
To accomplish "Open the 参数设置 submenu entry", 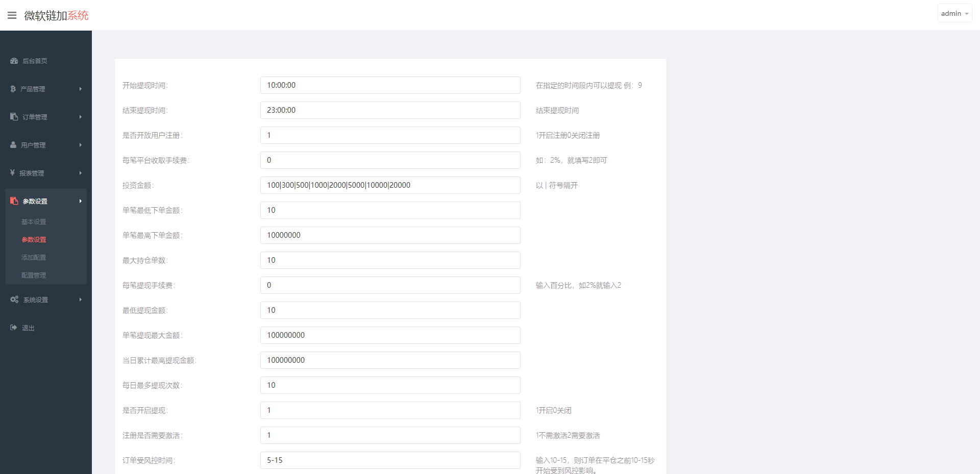I will (34, 239).
